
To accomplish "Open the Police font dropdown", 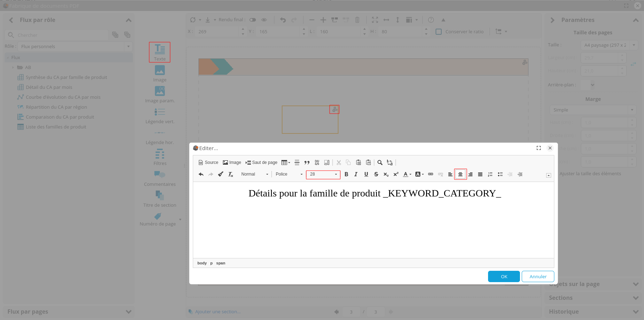I will 289,174.
